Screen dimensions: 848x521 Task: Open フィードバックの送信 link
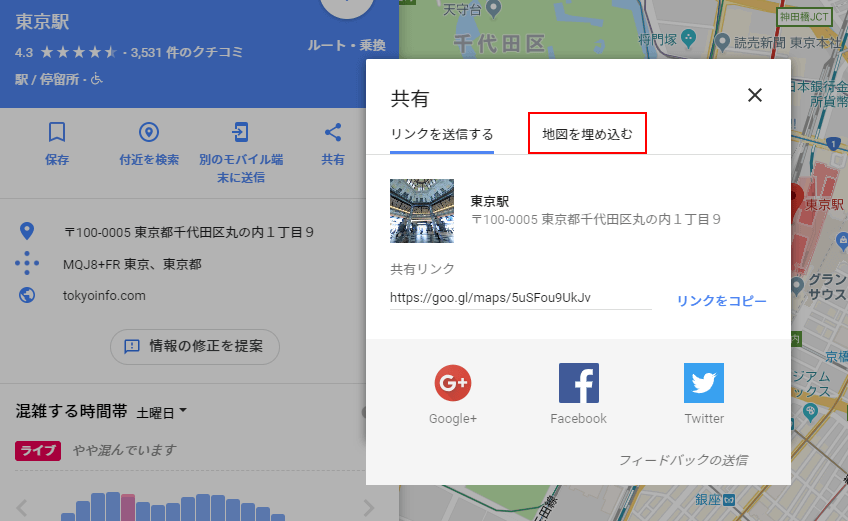click(x=683, y=460)
